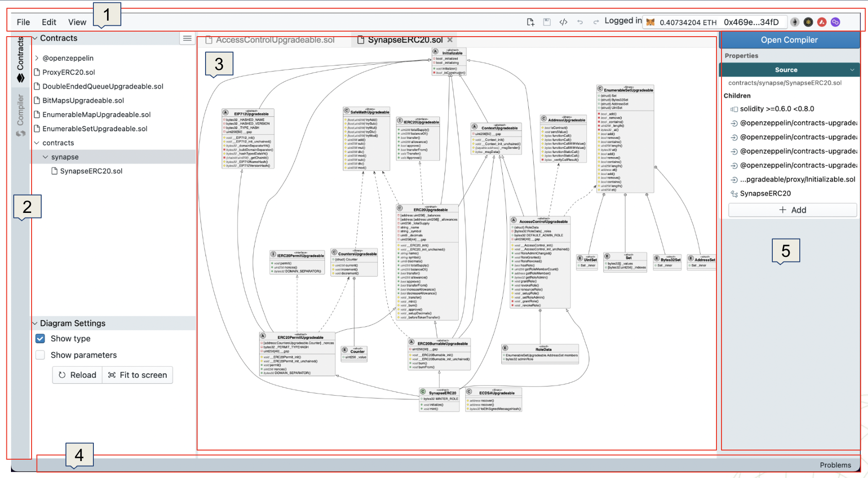
Task: Select the SafeMathUpgradeable library node
Action: coord(367,139)
